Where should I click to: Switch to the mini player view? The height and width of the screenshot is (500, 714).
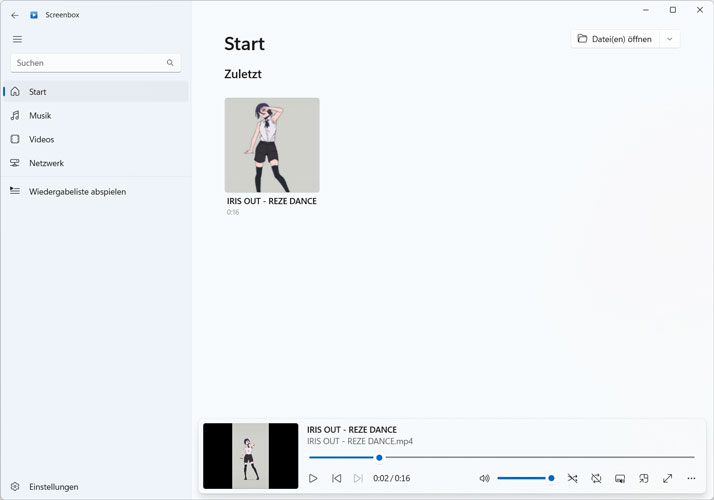point(644,479)
